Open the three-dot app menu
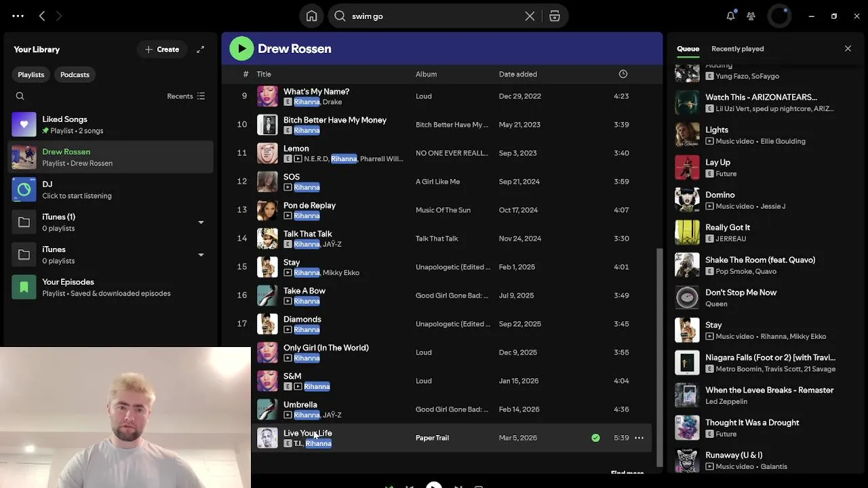 click(x=18, y=16)
